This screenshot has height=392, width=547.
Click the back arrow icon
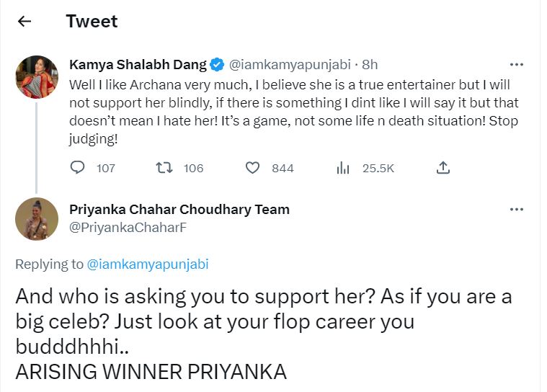pos(25,22)
